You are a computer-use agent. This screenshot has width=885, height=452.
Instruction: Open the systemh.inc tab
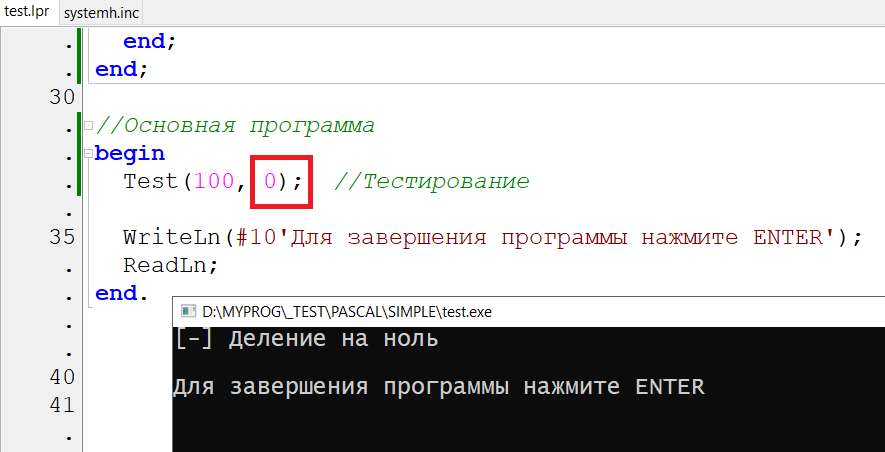point(101,13)
